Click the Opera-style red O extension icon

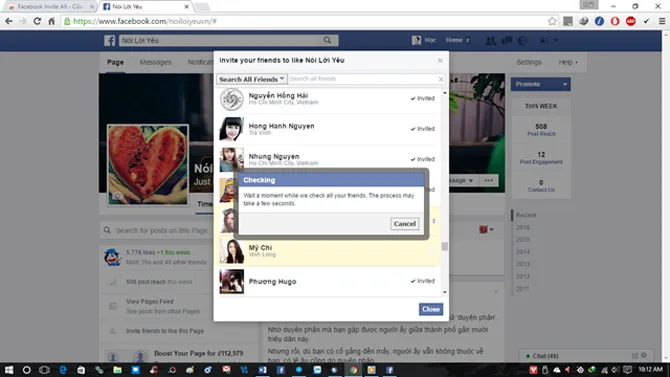(x=615, y=21)
